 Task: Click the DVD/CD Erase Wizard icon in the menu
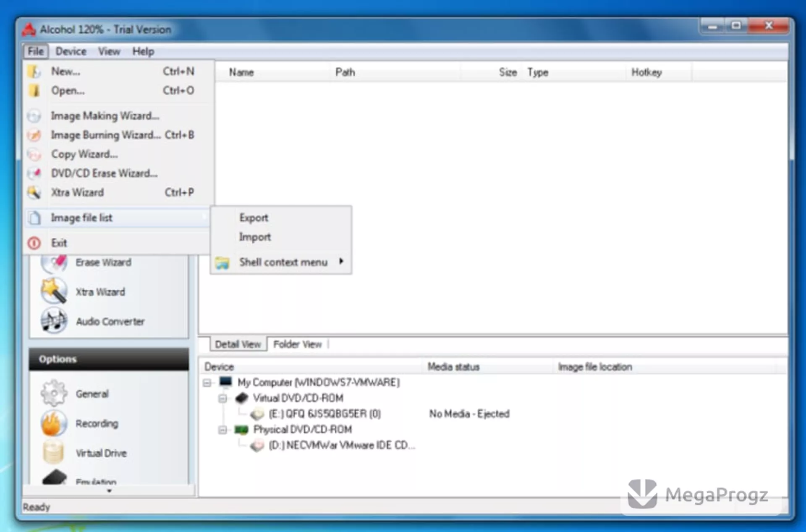tap(34, 173)
